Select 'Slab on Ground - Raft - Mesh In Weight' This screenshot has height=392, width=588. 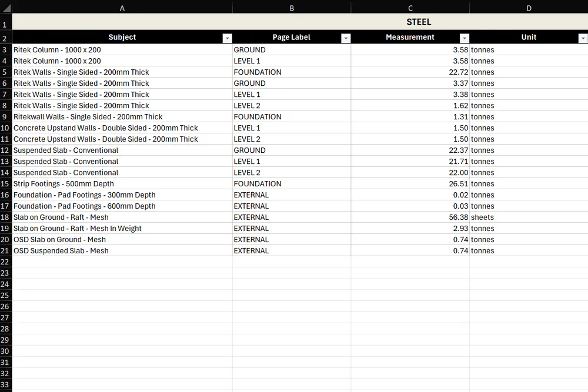(122, 228)
